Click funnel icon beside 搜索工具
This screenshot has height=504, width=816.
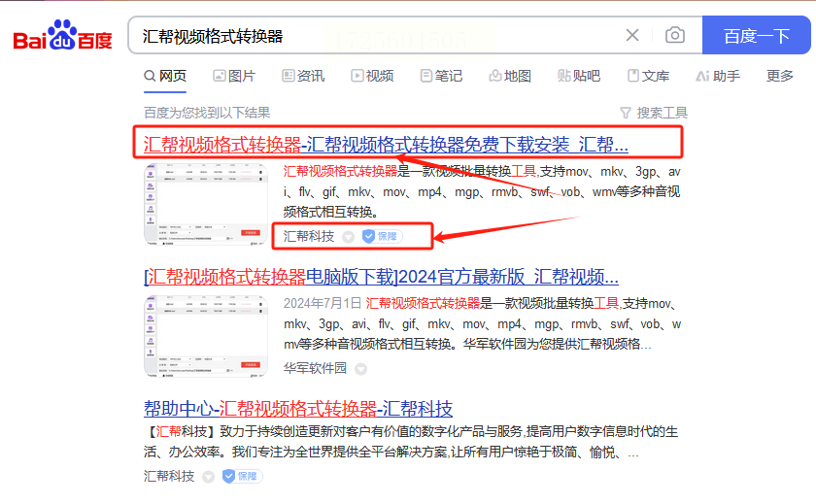coord(626,113)
